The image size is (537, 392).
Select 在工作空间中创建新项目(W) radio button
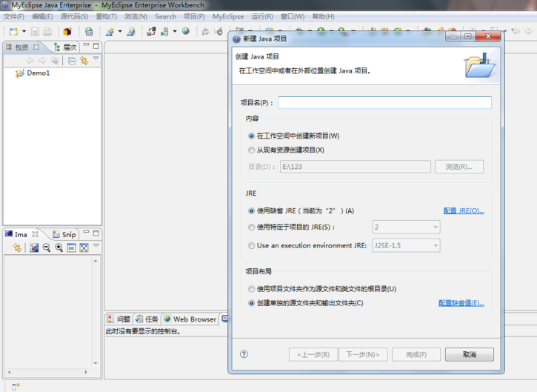tap(251, 136)
